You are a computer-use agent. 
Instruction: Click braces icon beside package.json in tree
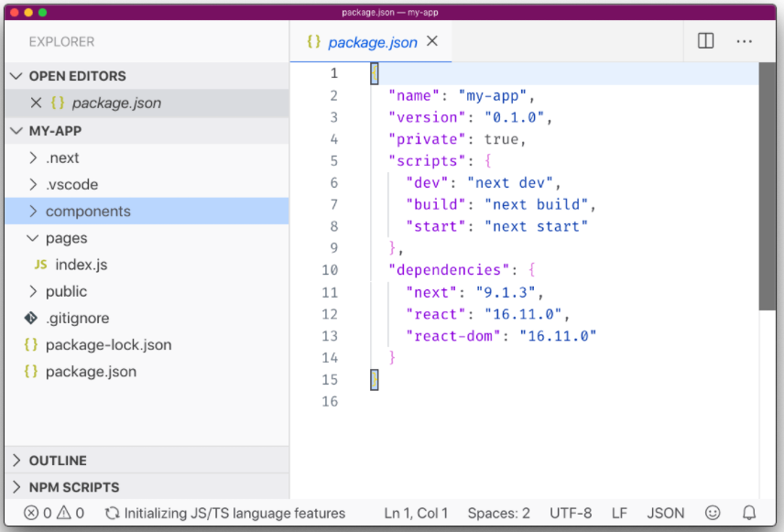(31, 372)
